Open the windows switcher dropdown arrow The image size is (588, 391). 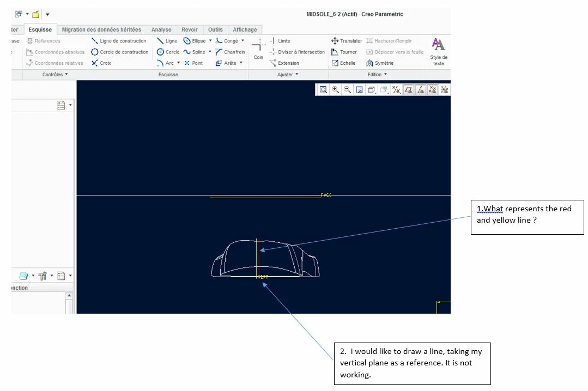pyautogui.click(x=27, y=14)
